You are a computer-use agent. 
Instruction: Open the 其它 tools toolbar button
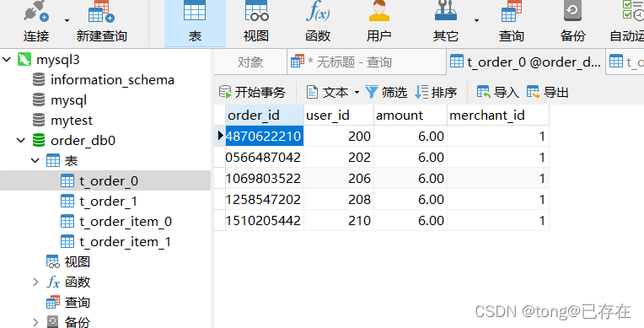point(446,22)
